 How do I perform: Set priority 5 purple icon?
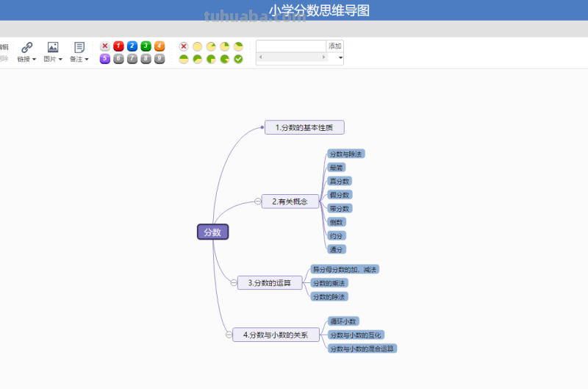click(105, 59)
